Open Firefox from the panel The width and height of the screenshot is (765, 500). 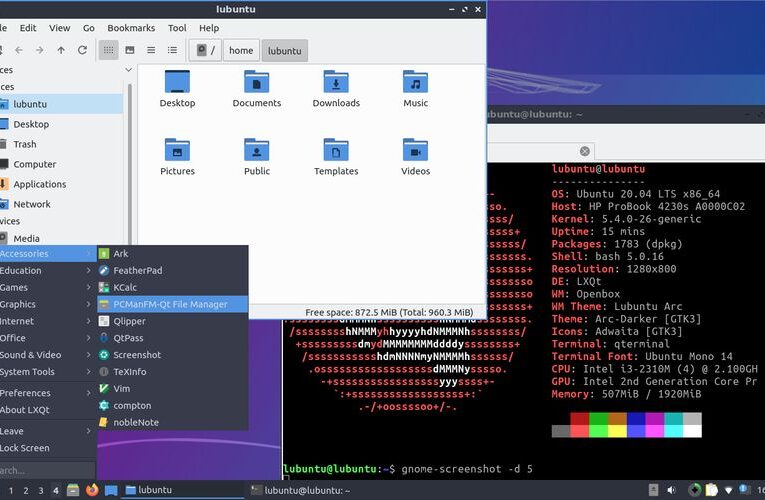92,490
